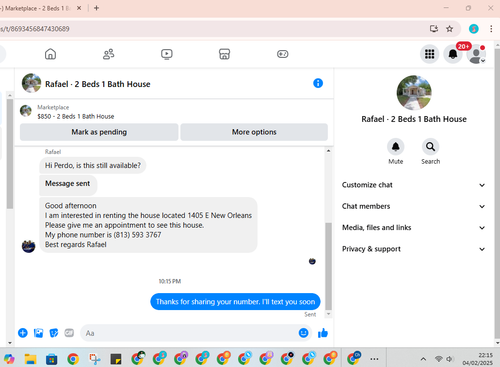The height and width of the screenshot is (367, 500).
Task: Choose a sticker from the sticker icon
Action: click(x=54, y=333)
